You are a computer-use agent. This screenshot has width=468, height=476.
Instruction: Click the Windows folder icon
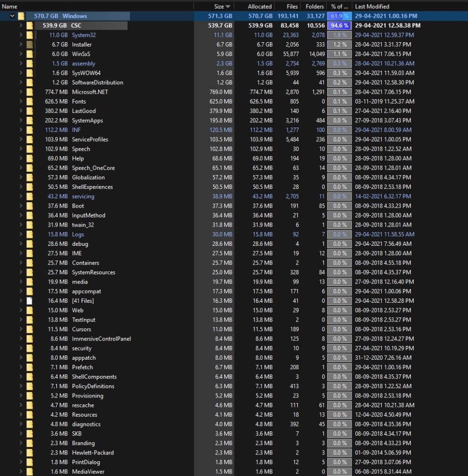(21, 16)
